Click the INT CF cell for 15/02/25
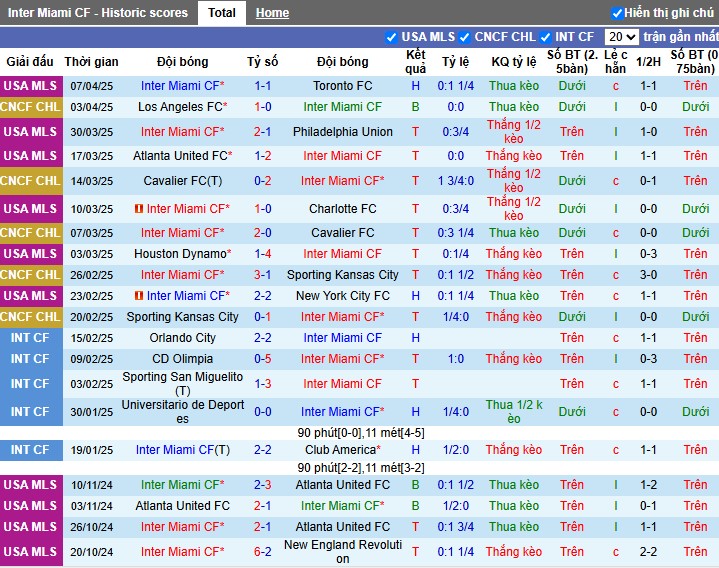The height and width of the screenshot is (568, 719). pyautogui.click(x=31, y=338)
